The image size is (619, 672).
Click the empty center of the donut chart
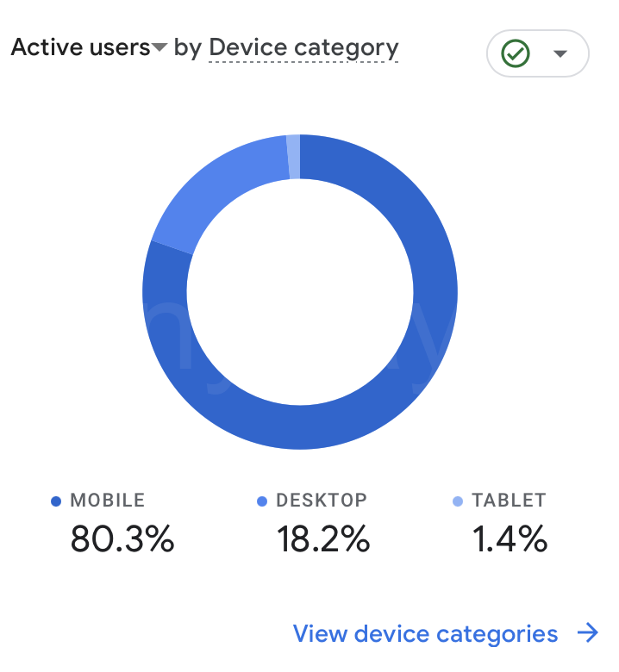point(300,292)
